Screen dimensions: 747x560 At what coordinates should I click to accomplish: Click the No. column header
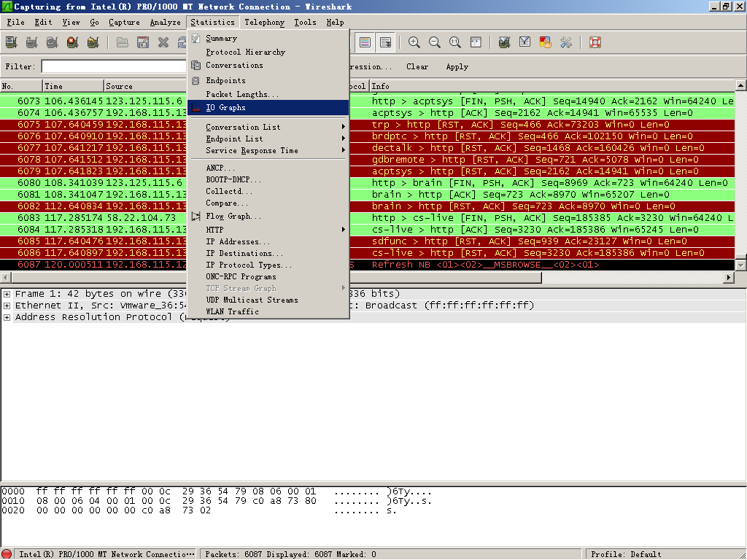(21, 86)
